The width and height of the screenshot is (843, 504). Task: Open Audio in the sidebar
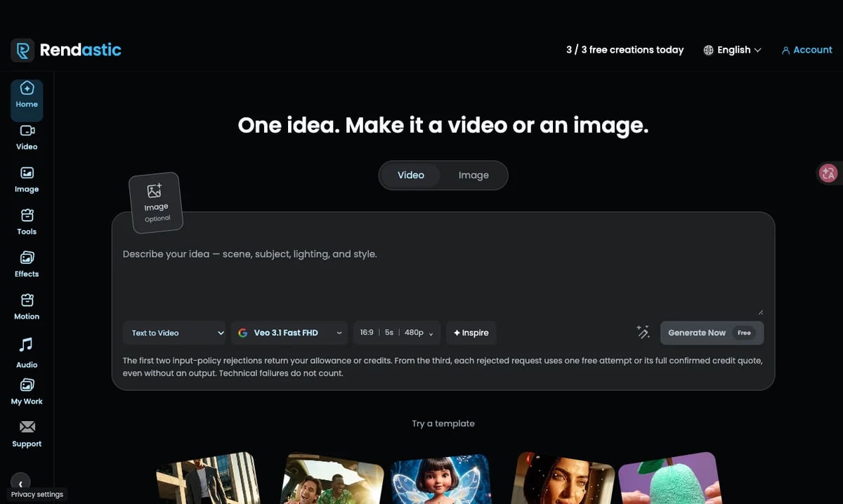[27, 352]
